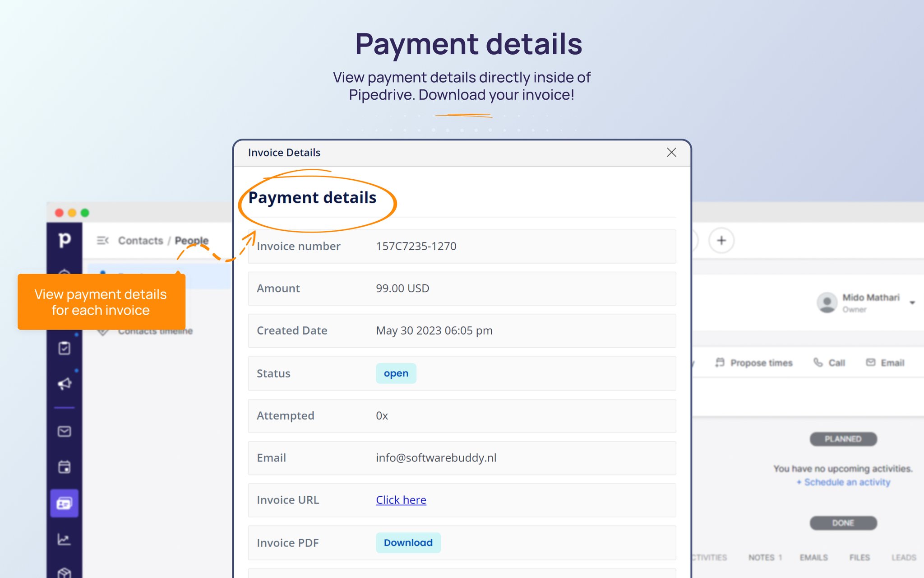
Task: Open the Campaigns megaphone icon
Action: point(65,383)
